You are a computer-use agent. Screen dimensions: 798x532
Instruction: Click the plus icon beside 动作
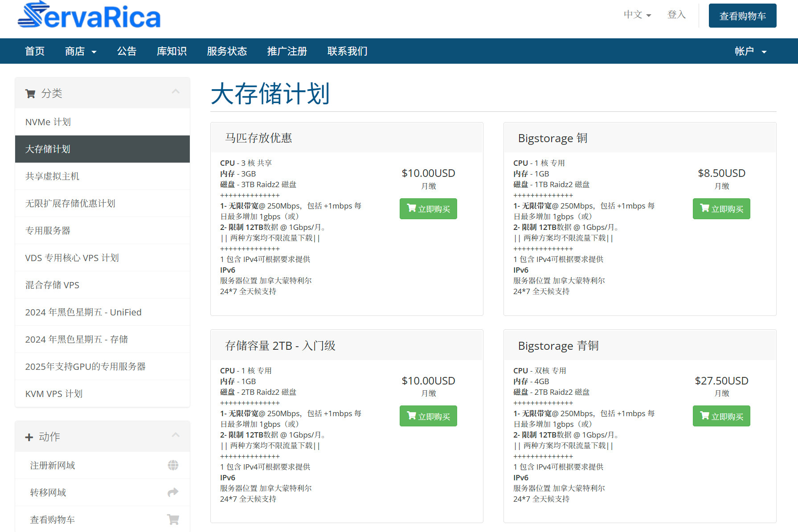click(29, 437)
